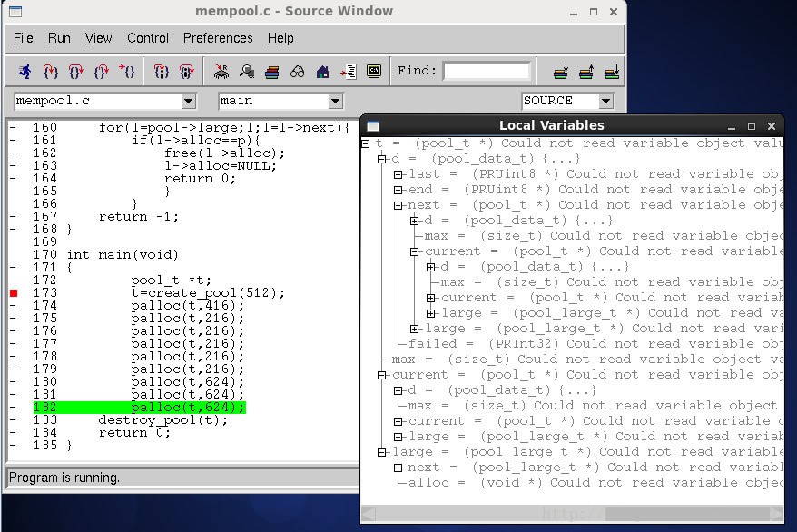Screen dimensions: 797x532
Task: Open the Breakpoints window icon
Action: click(349, 72)
